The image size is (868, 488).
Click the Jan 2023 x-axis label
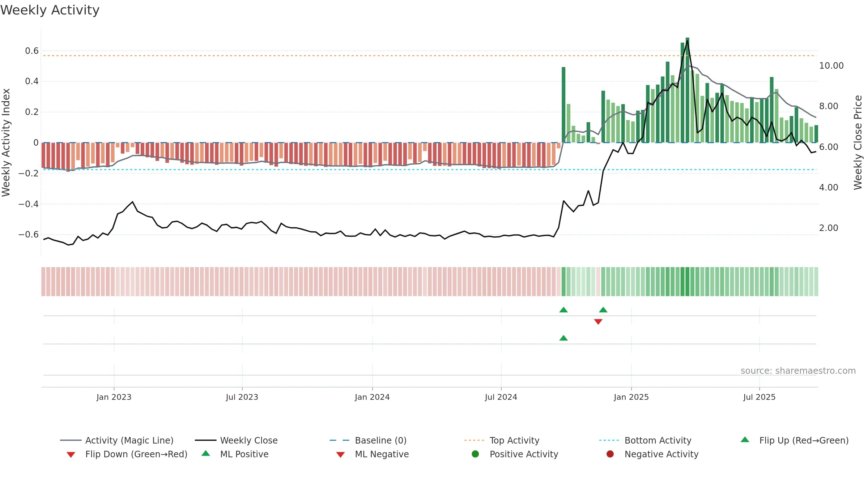(x=114, y=397)
